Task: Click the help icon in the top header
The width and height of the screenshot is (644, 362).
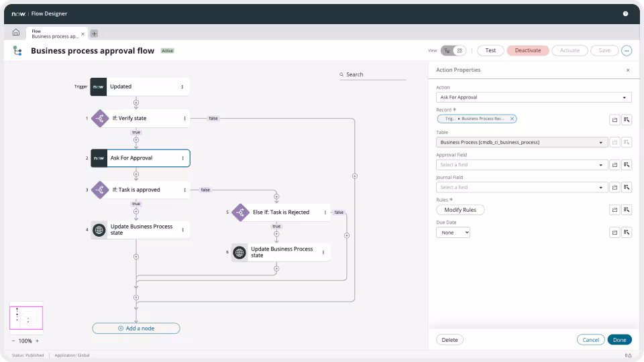Action: [625, 13]
